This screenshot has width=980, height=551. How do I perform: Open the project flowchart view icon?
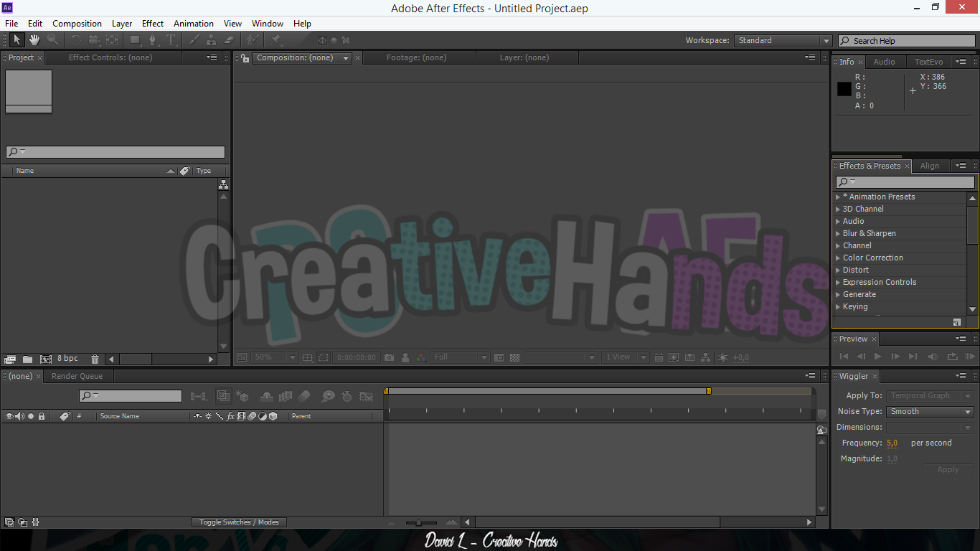[x=223, y=184]
